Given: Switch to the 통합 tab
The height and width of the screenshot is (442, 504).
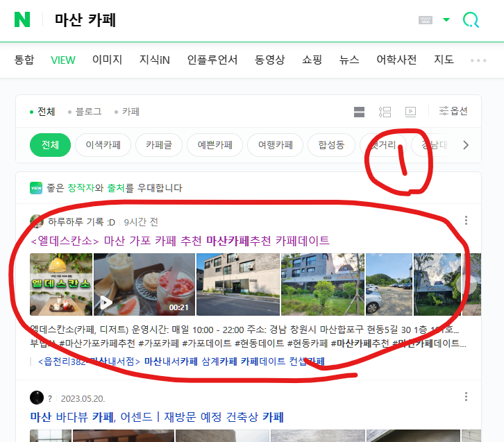Looking at the screenshot, I should pos(24,60).
